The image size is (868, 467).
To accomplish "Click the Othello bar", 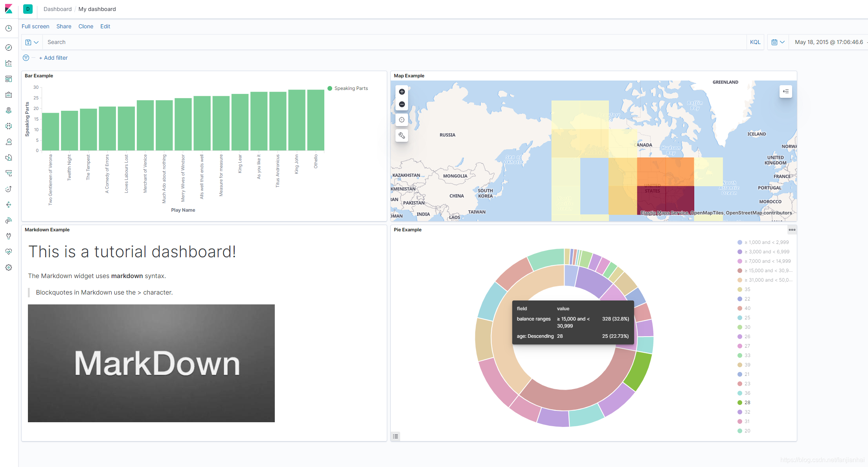I will 316,120.
